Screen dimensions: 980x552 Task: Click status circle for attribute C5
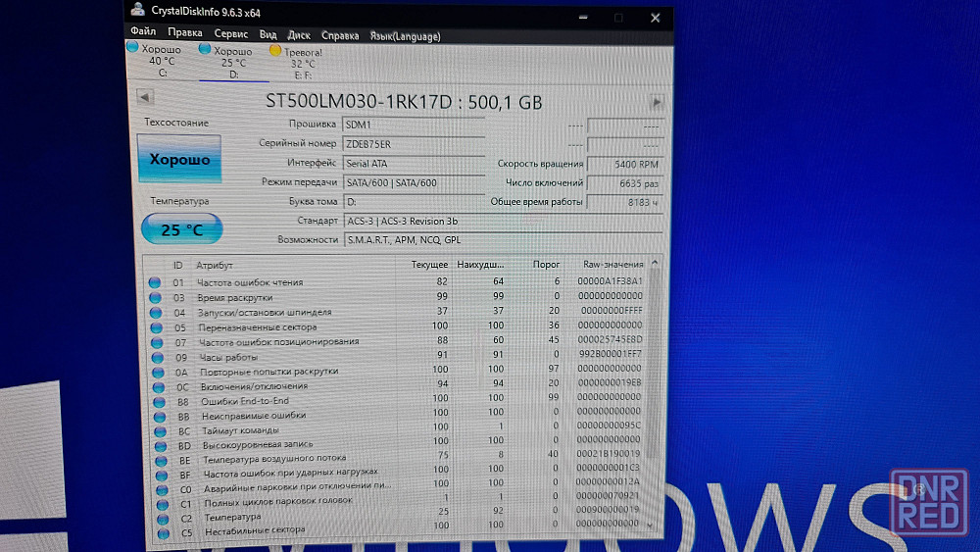(164, 534)
